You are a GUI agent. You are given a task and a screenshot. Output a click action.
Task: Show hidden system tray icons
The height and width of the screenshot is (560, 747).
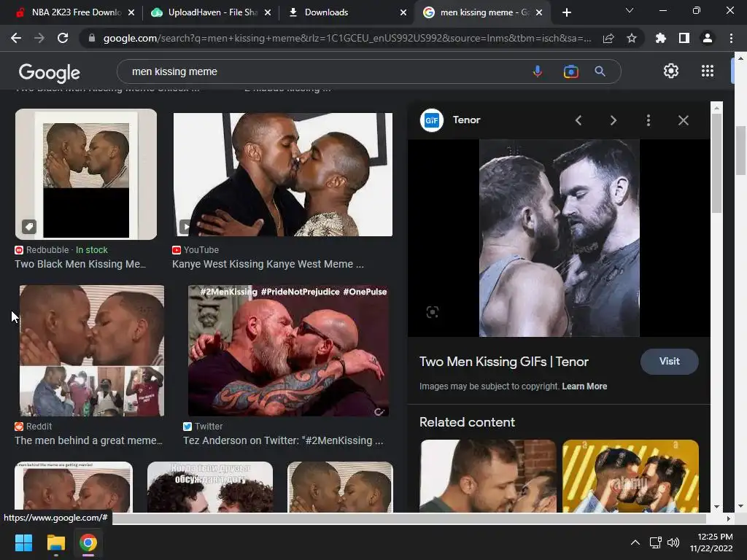[x=635, y=542]
